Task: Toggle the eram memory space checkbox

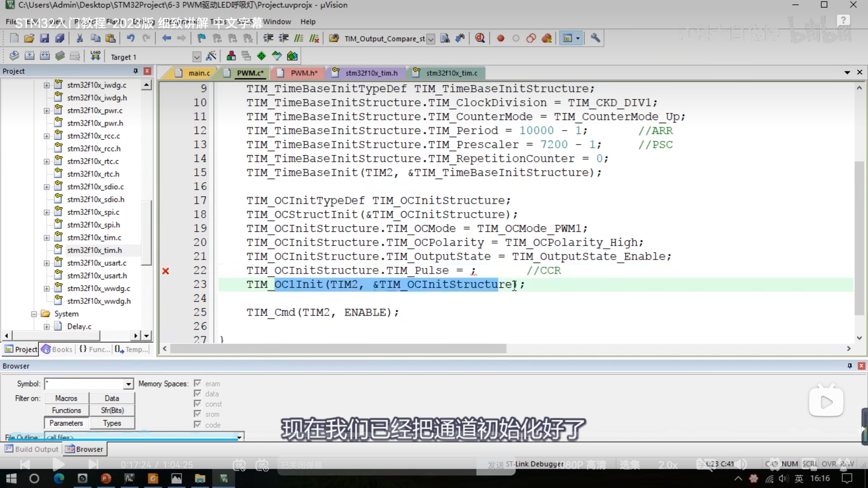Action: [198, 383]
